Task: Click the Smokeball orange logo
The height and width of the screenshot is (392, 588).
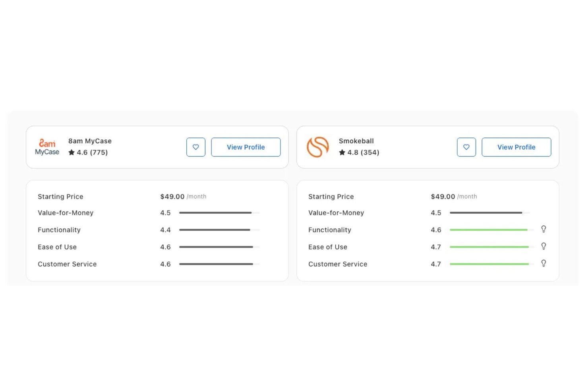Action: pos(318,147)
